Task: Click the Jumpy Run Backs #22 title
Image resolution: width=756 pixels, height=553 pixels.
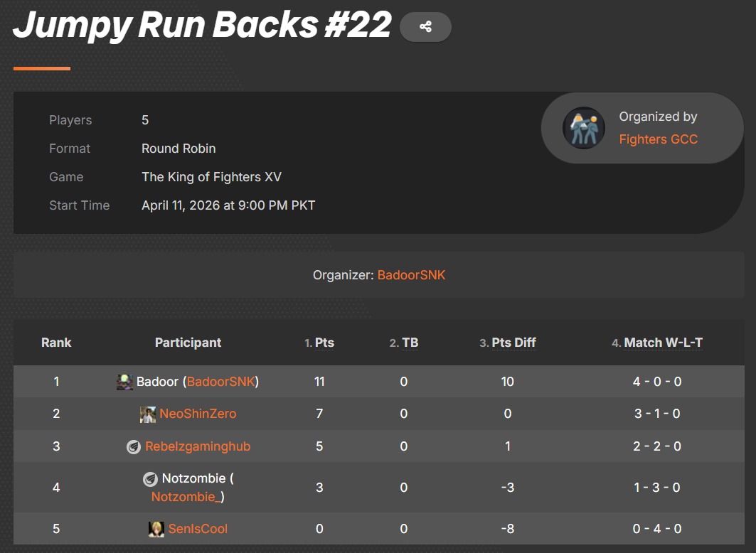Action: click(x=202, y=25)
